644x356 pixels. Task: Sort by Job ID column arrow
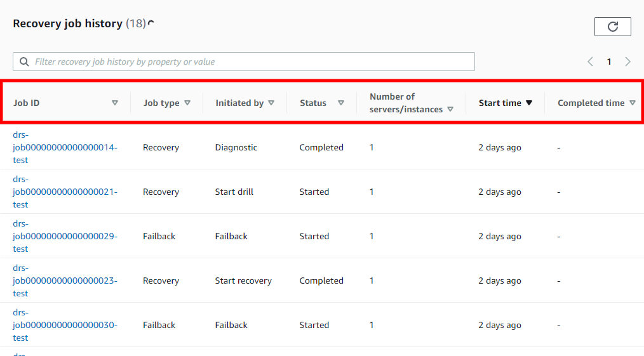[x=115, y=103]
